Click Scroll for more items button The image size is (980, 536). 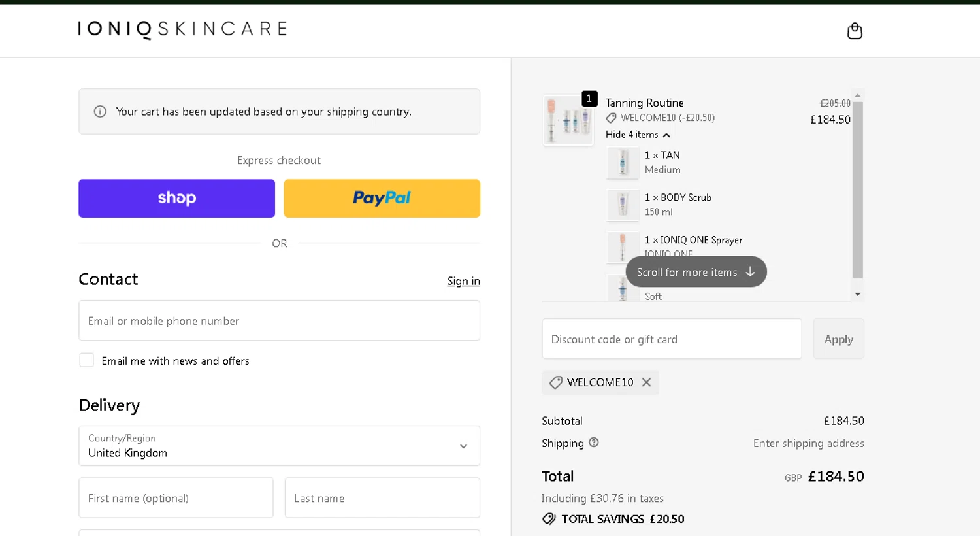(x=696, y=272)
